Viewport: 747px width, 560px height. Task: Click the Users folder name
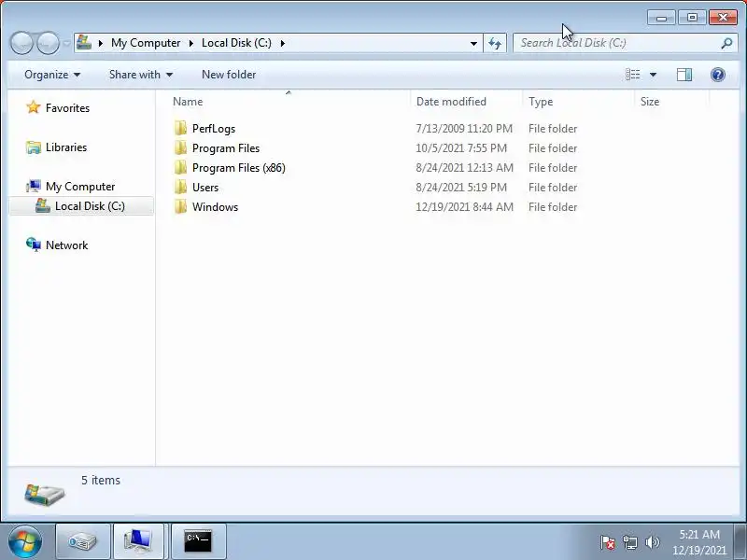coord(205,188)
